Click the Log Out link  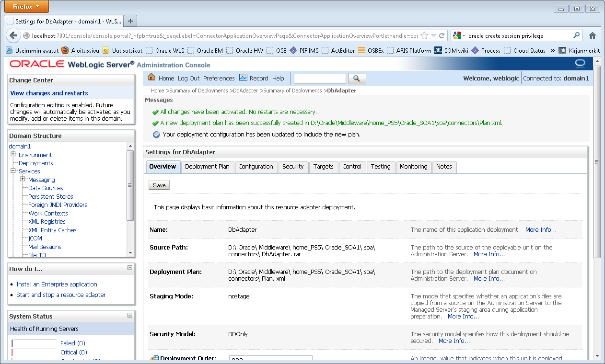point(188,78)
